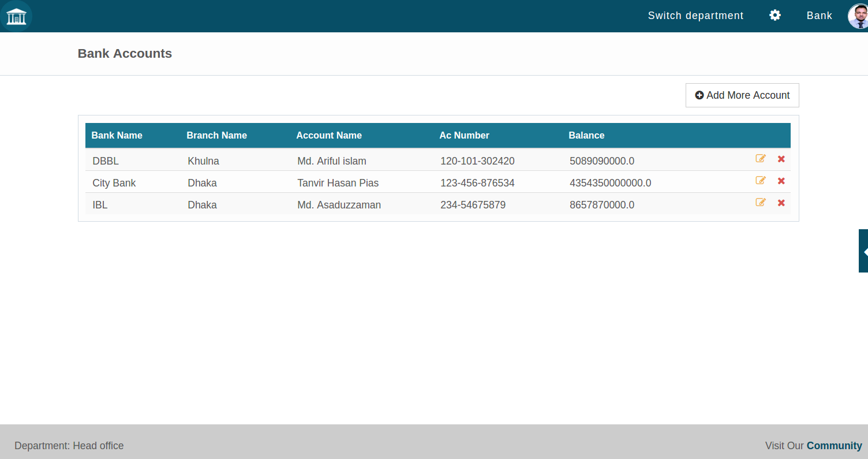Expand the collapsed right side panel
This screenshot has width=868, height=459.
click(863, 251)
